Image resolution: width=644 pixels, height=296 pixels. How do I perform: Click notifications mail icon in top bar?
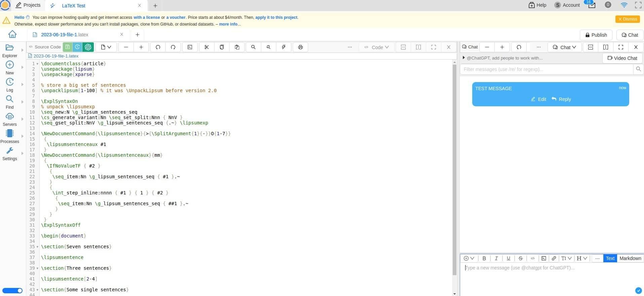592,5
